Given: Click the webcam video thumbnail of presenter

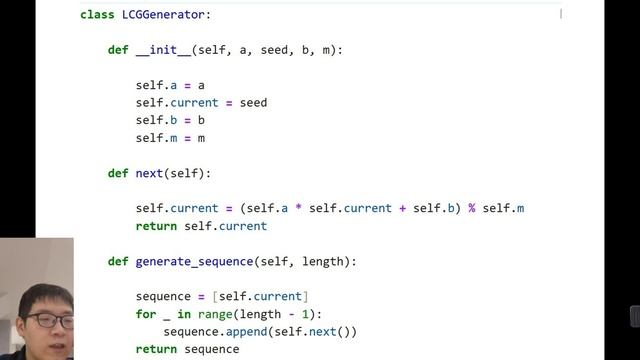Looking at the screenshot, I should (x=37, y=299).
